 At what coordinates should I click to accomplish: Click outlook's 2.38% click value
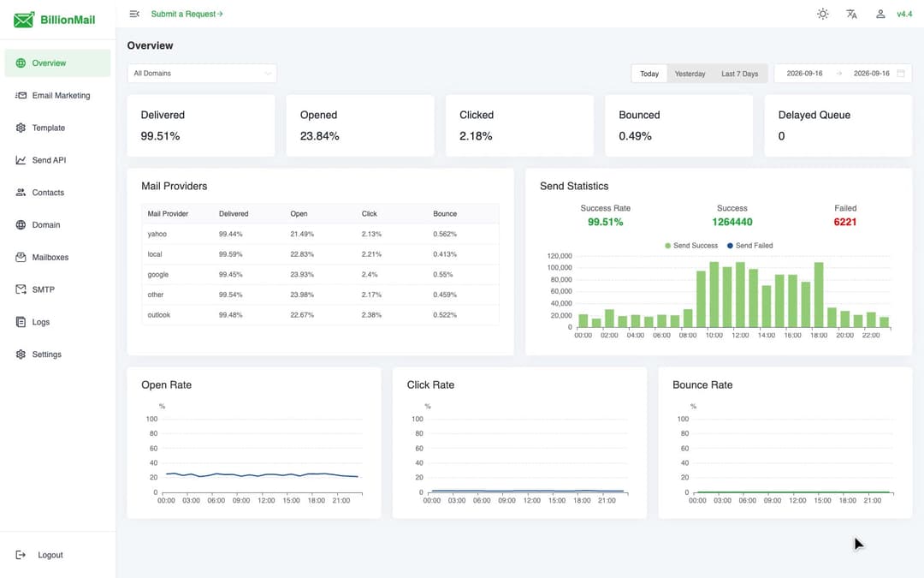click(371, 315)
